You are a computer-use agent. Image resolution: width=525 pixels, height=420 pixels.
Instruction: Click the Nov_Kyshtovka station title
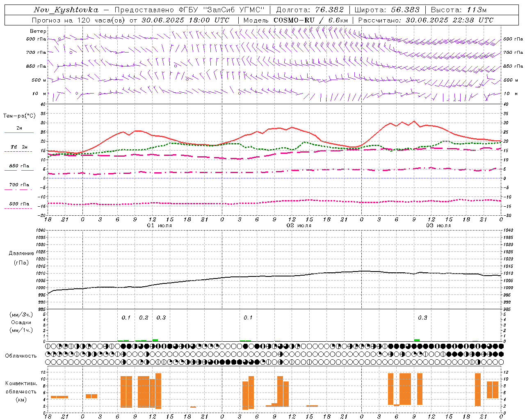[66, 10]
